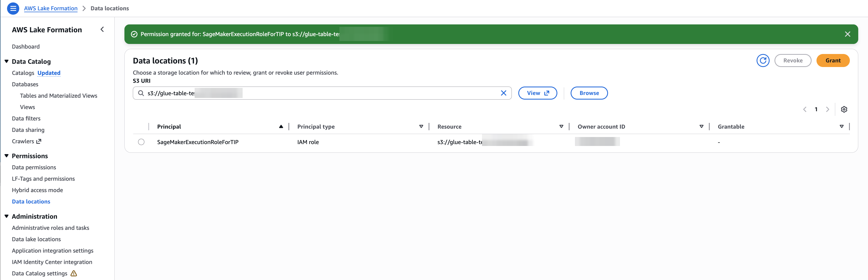Screen dimensions: 868x280
Task: Click the IAM role principal type cell
Action: (308, 142)
